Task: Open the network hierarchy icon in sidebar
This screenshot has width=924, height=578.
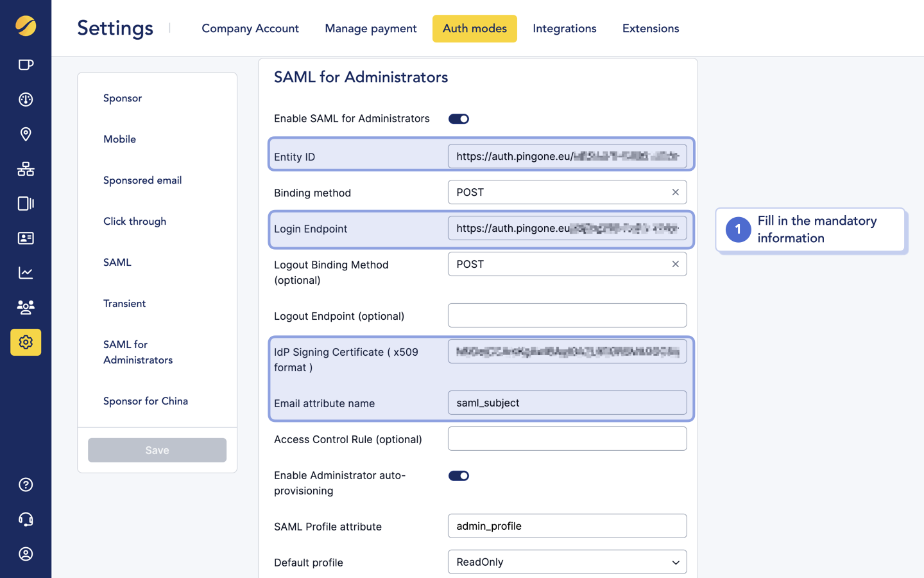Action: 25,169
